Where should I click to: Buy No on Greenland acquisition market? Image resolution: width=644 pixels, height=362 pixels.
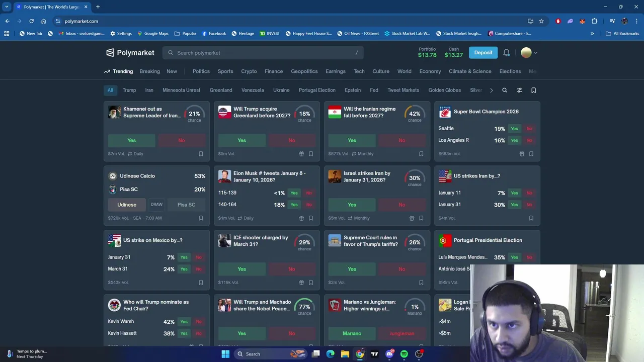(292, 140)
